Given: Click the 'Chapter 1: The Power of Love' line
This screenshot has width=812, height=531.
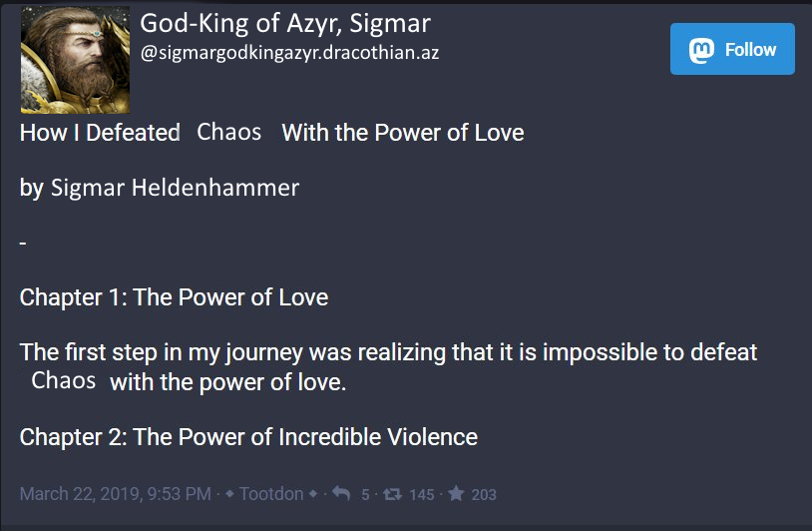Looking at the screenshot, I should (174, 297).
